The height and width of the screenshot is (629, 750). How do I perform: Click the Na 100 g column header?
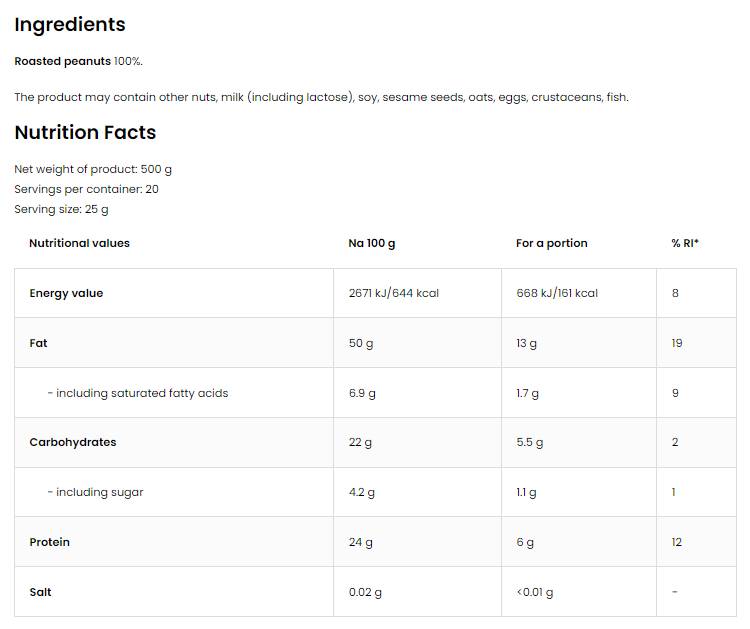pyautogui.click(x=371, y=243)
